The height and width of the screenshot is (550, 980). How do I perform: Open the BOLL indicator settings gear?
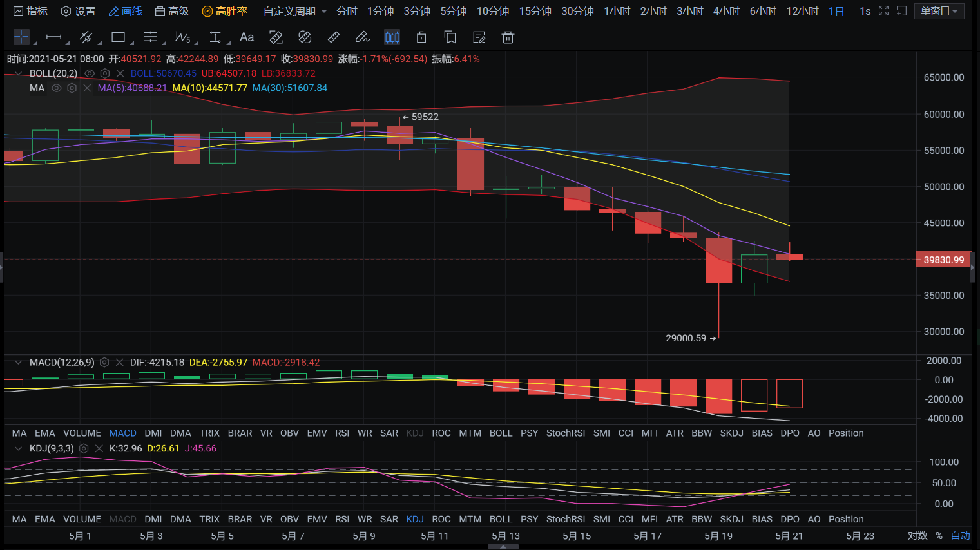tap(105, 73)
